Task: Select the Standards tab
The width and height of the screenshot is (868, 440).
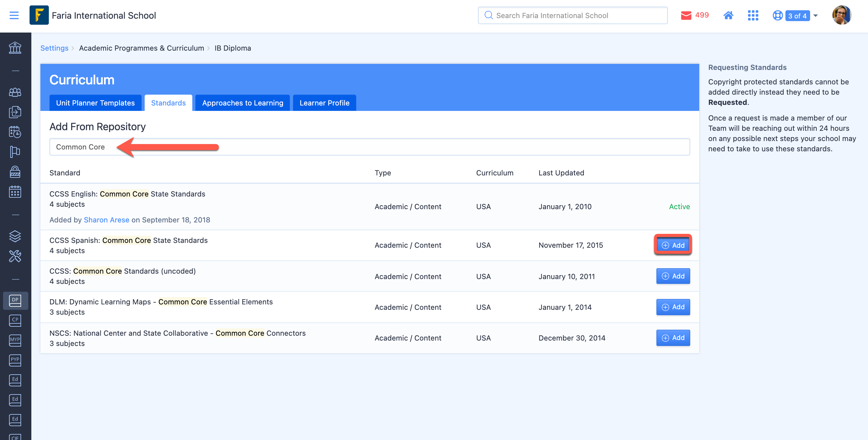Action: 168,103
